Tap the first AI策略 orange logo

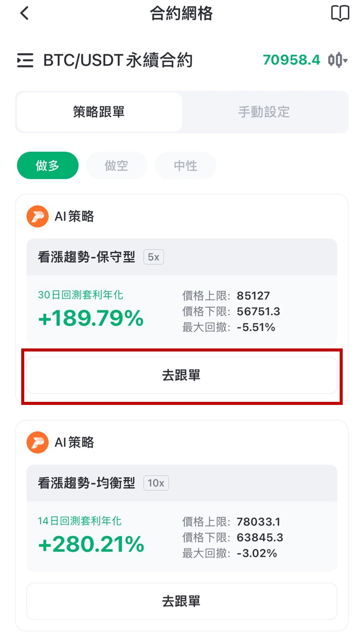[37, 216]
